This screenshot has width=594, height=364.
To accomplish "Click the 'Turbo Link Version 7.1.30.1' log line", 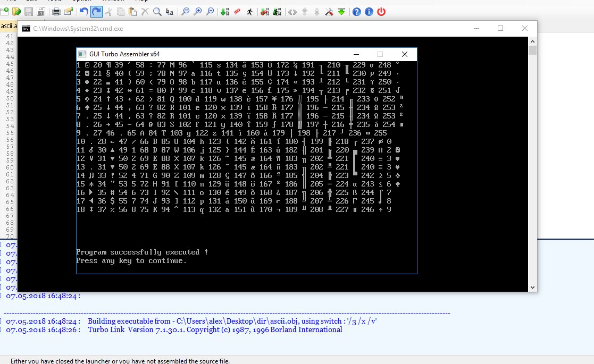I will [174, 329].
